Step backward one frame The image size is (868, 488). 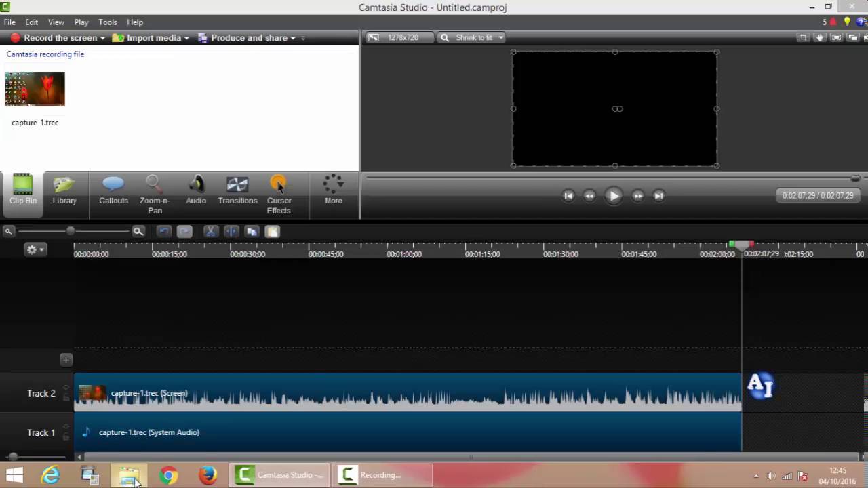click(x=589, y=196)
